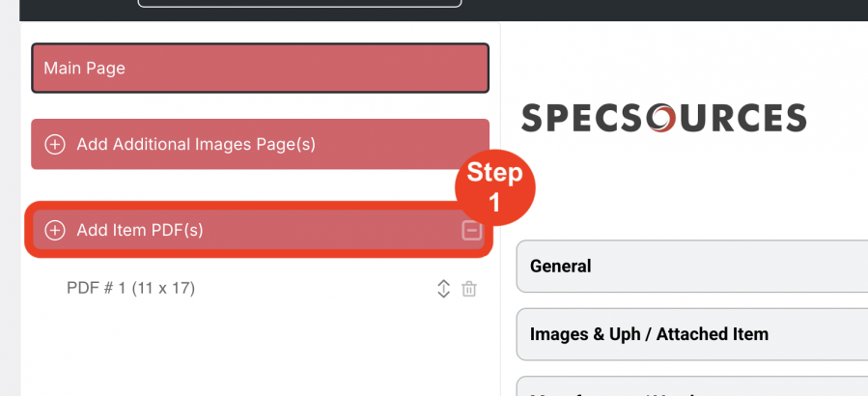Click the red swirl O in the logo

[661, 119]
